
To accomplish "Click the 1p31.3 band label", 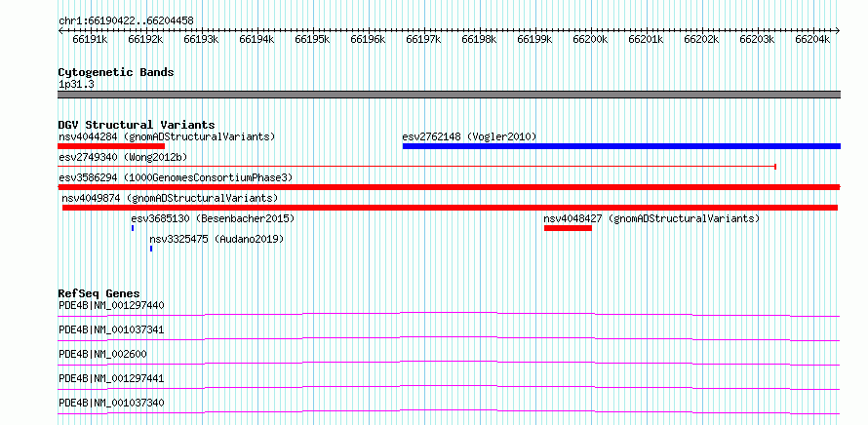I will pos(76,84).
